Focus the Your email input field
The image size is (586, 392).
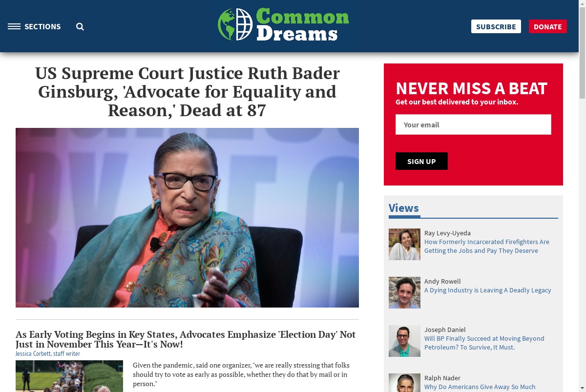[473, 124]
